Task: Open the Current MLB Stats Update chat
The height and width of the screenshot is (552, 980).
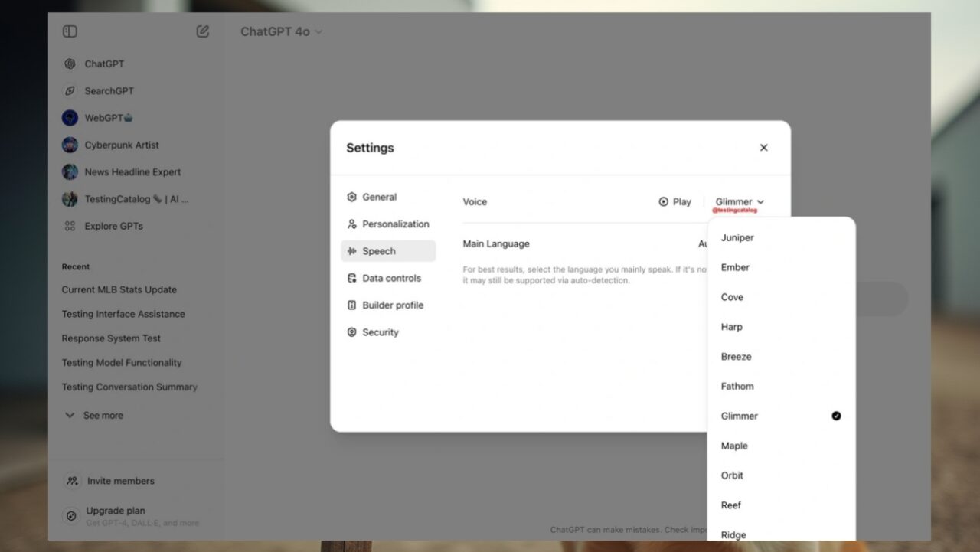Action: (119, 289)
